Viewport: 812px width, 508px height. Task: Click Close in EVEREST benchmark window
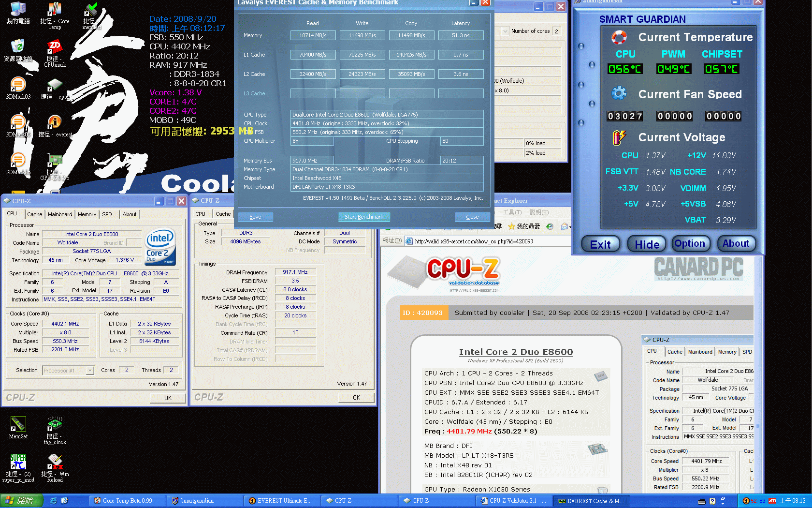(472, 217)
